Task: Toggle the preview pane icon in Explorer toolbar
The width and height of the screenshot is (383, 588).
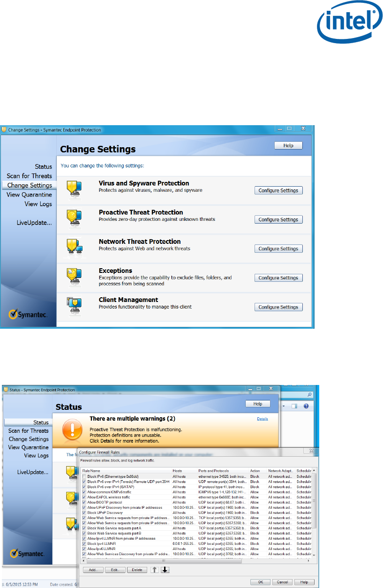Action: 293,406
